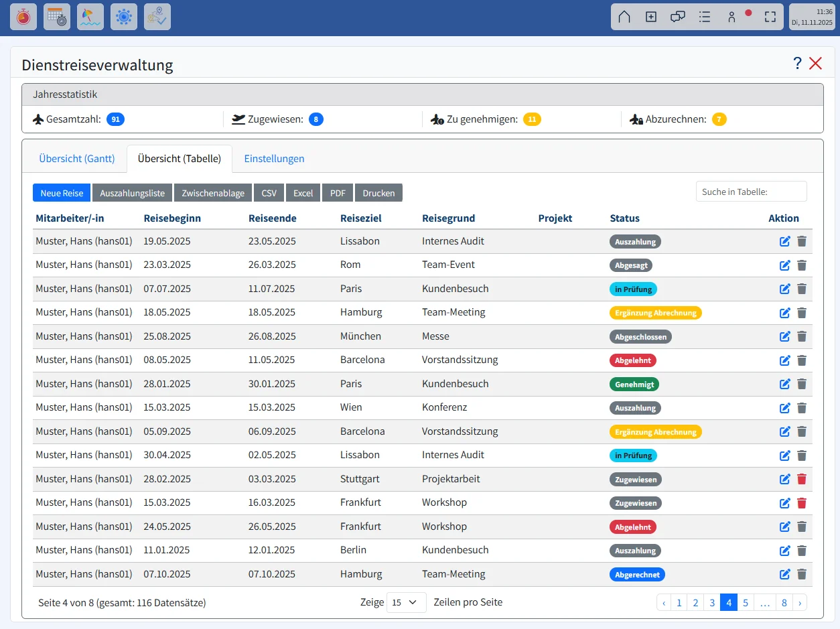The image size is (840, 629).
Task: Go to page 5 in pagination
Action: [x=746, y=602]
